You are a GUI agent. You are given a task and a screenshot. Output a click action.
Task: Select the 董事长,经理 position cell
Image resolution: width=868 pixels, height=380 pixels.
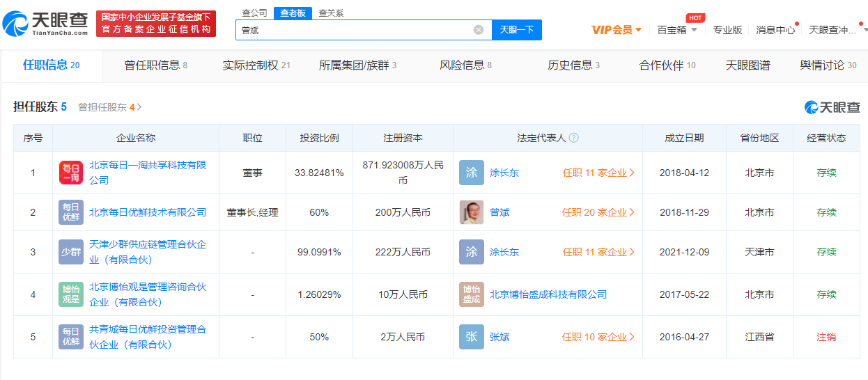click(252, 212)
